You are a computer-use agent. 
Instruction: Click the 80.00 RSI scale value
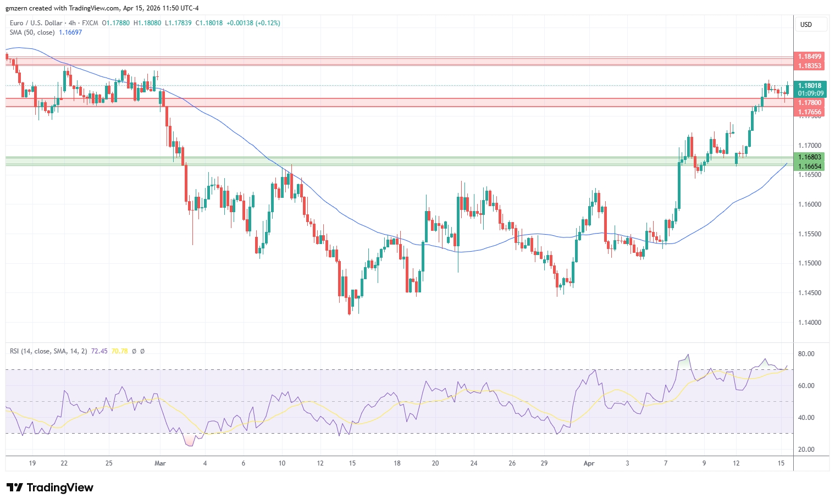pyautogui.click(x=806, y=354)
